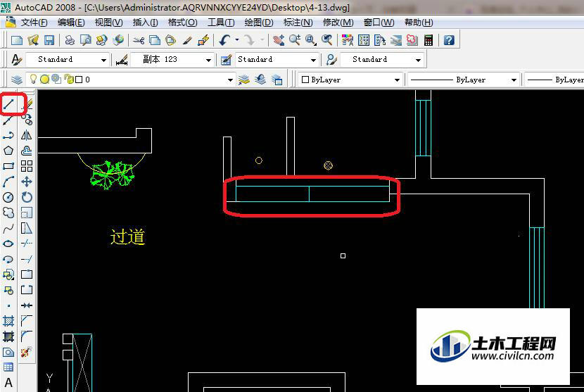Click the Help question mark button
The width and height of the screenshot is (584, 392).
pos(449,40)
